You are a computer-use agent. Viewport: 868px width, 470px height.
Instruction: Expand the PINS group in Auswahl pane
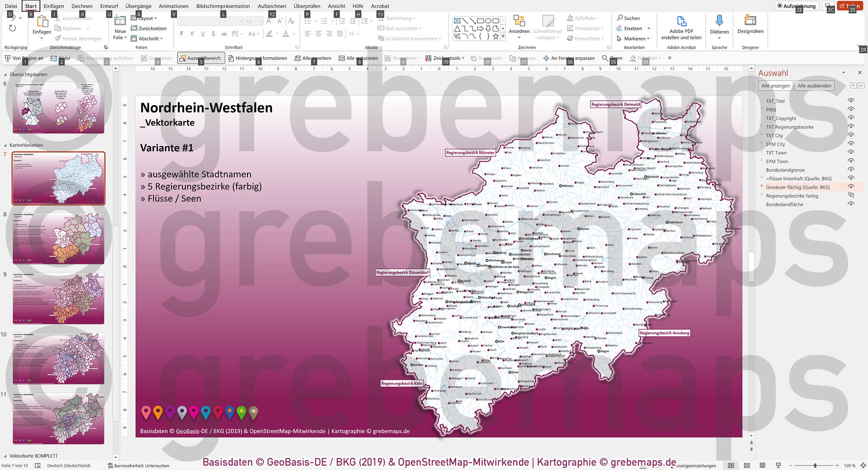pyautogui.click(x=762, y=109)
